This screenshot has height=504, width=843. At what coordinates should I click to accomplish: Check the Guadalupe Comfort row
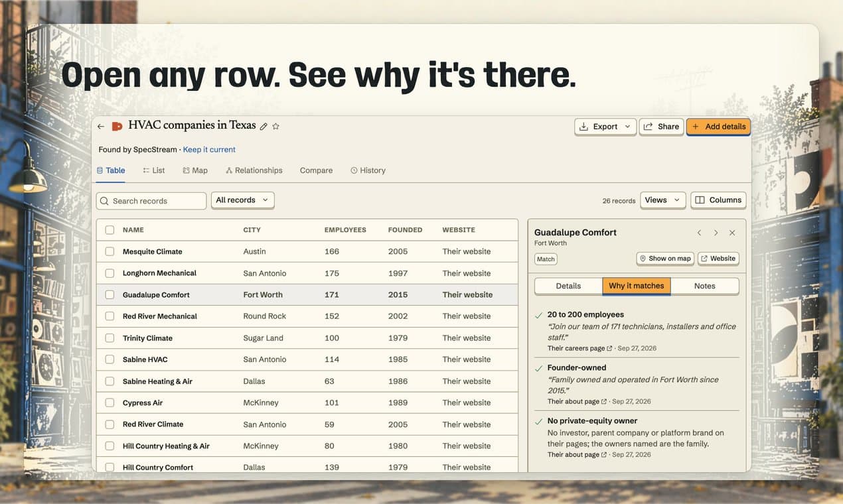pyautogui.click(x=110, y=294)
